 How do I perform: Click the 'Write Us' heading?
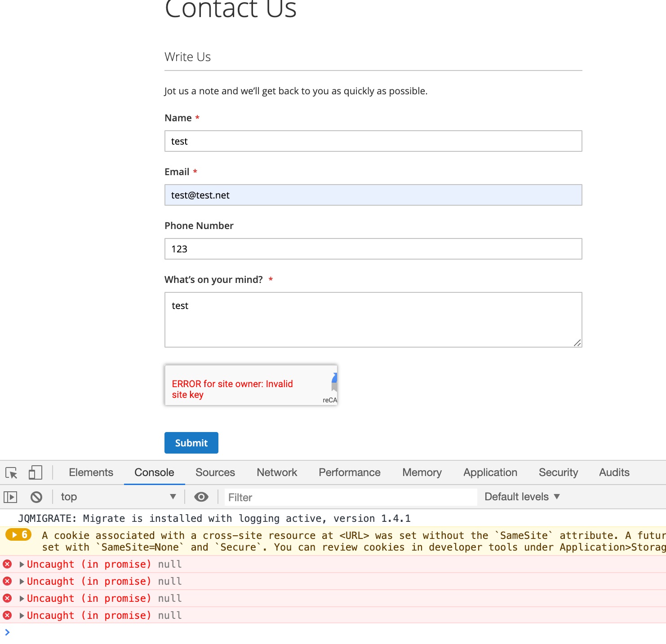pyautogui.click(x=187, y=57)
